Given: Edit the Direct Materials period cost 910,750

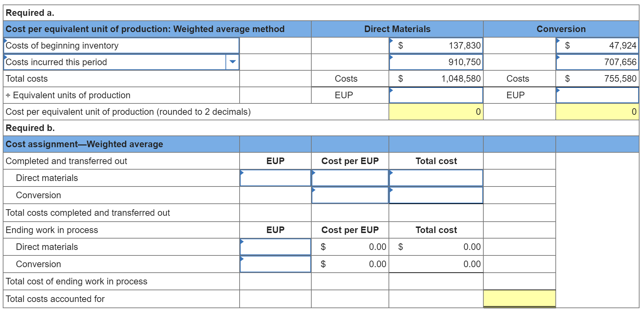Looking at the screenshot, I should (436, 62).
